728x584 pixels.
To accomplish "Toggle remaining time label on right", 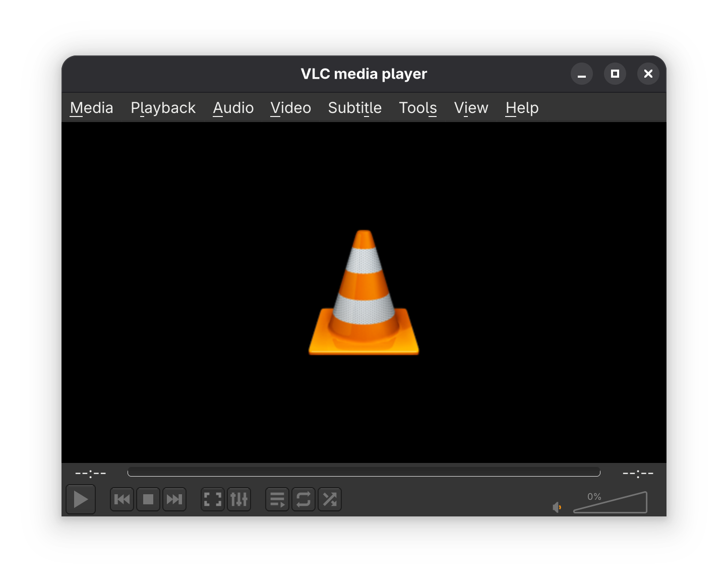I will tap(638, 473).
